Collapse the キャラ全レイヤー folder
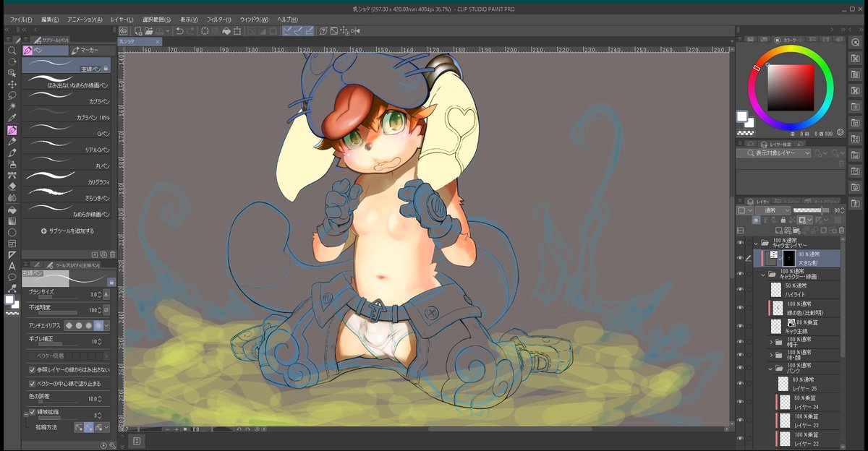The image size is (868, 451). click(x=756, y=242)
